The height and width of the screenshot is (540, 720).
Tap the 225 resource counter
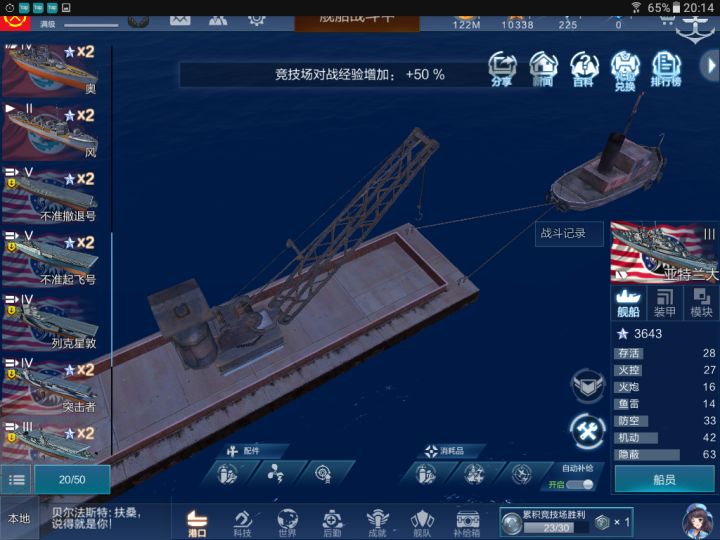click(x=568, y=24)
